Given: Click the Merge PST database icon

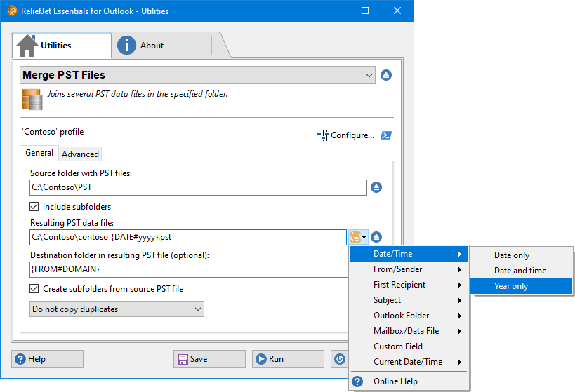Looking at the screenshot, I should 32,100.
